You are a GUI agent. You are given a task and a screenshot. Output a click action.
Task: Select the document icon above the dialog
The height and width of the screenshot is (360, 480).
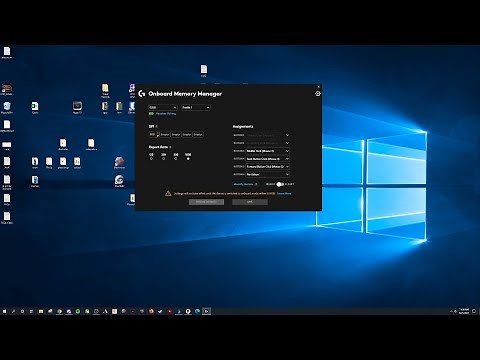[x=204, y=70]
